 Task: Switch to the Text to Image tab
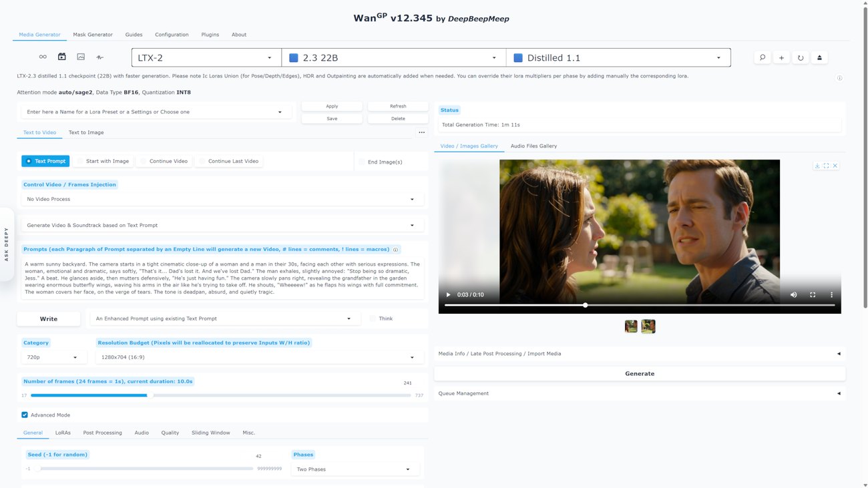coord(86,132)
